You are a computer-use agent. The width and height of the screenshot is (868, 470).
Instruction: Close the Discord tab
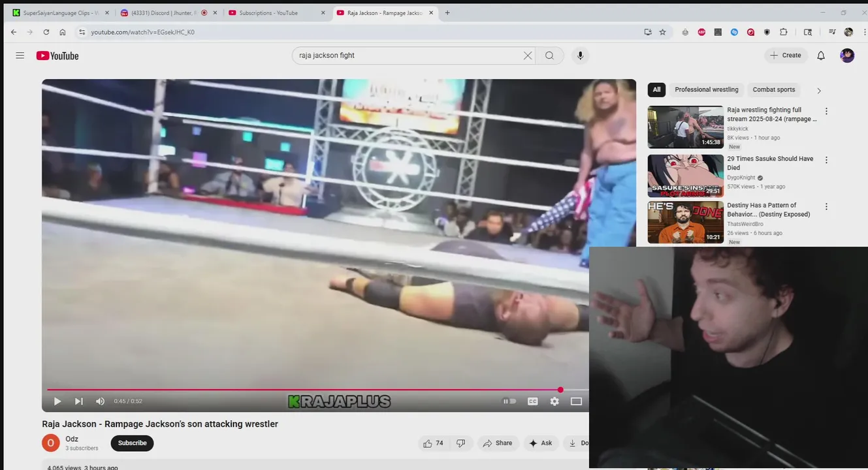[215, 12]
